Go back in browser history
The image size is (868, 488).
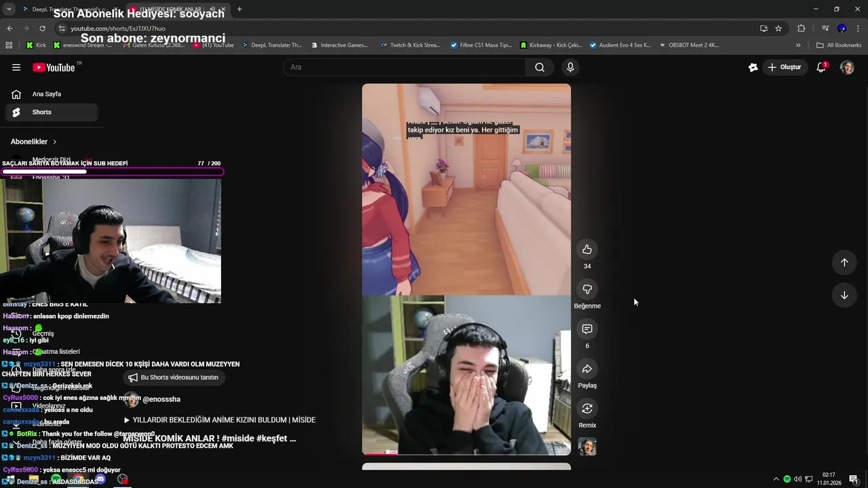click(9, 28)
